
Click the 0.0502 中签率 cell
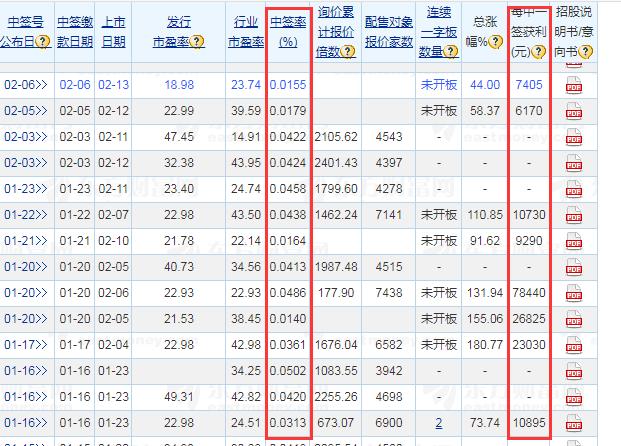[x=288, y=371]
